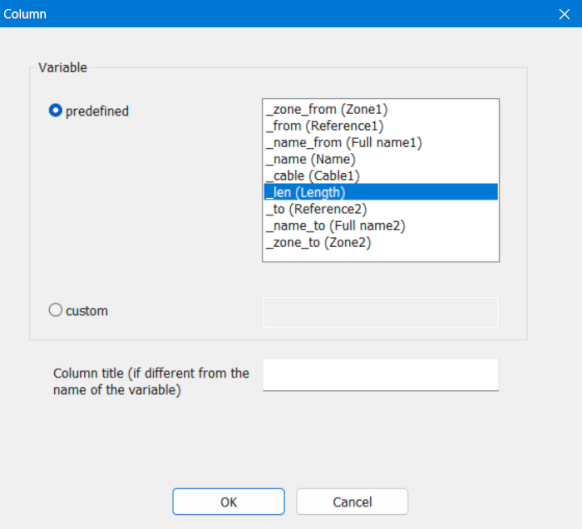Select the custom radio button
Image resolution: width=582 pixels, height=529 pixels.
(55, 310)
